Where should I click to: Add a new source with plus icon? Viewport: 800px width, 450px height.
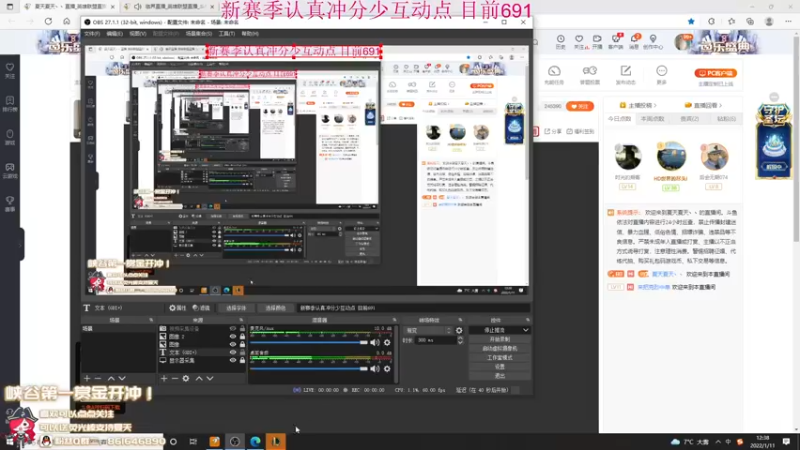164,379
